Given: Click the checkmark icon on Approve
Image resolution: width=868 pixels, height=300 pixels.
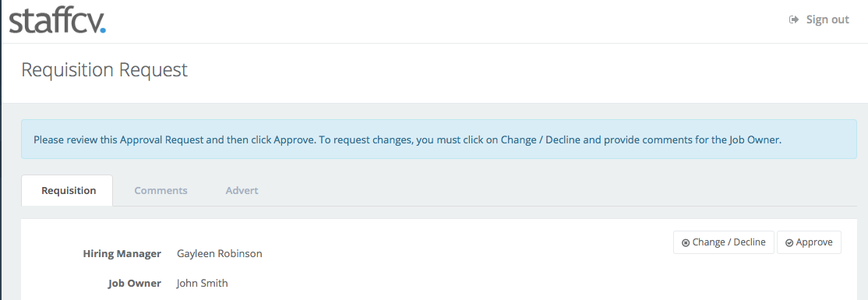Looking at the screenshot, I should (789, 243).
